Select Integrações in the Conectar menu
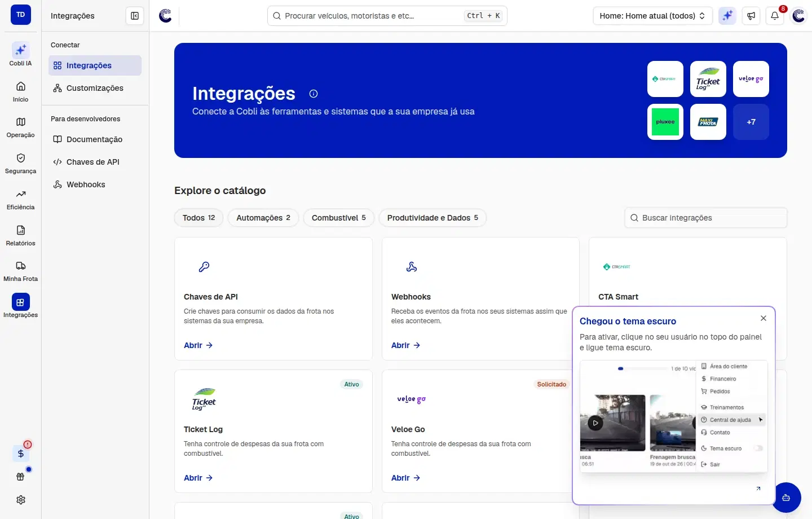The width and height of the screenshot is (812, 519). pos(95,65)
